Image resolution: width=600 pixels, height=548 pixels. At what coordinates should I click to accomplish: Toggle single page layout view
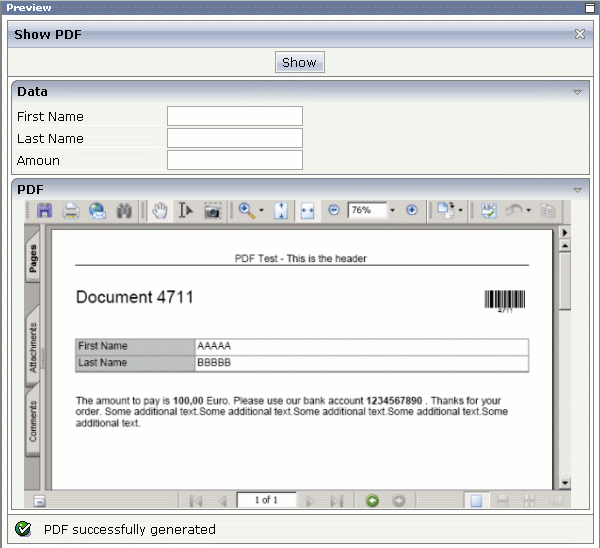tap(477, 500)
